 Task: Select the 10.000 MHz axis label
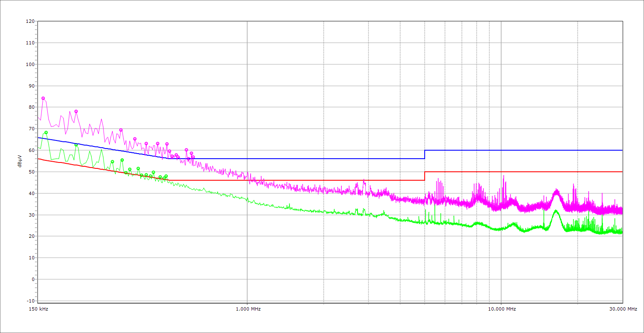pos(502,309)
